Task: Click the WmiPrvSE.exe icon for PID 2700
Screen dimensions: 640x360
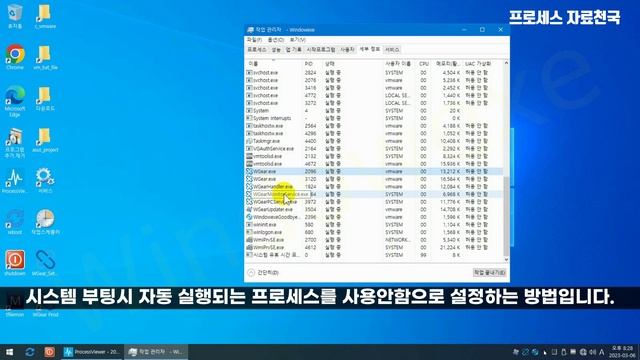Action: point(249,240)
